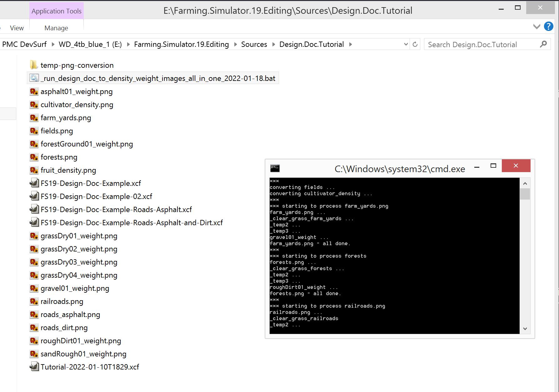Click the Roads-Asphalt.xcf GIMP file icon

coord(34,209)
